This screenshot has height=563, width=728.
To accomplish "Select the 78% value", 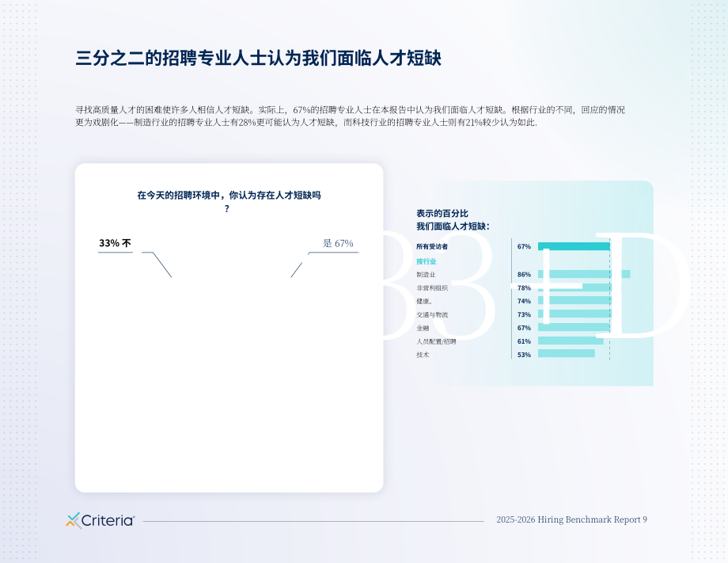I will click(x=524, y=288).
